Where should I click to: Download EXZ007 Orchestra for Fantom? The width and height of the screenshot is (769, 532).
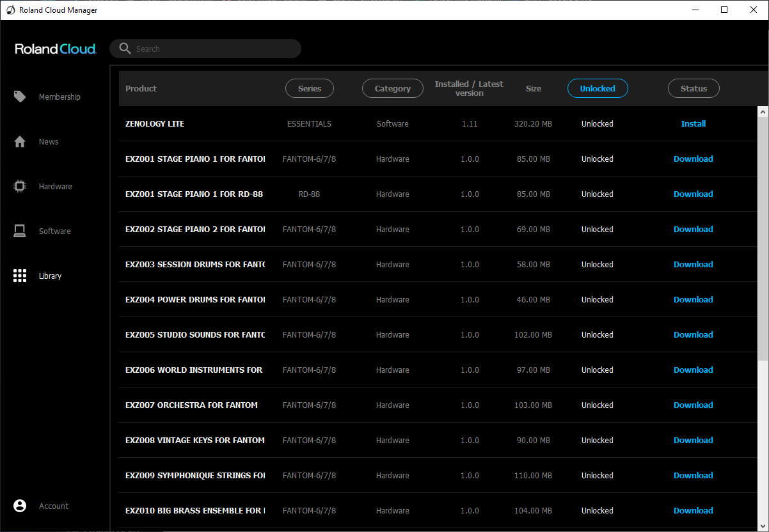coord(693,405)
